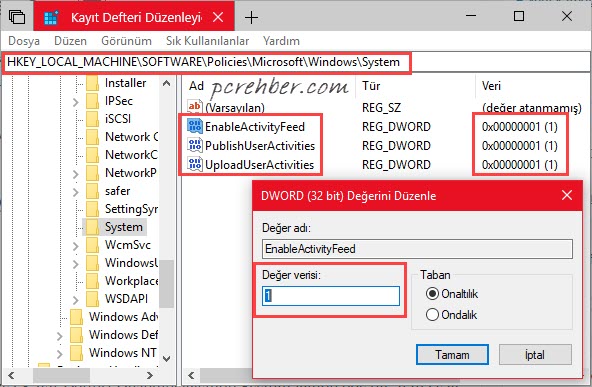Screen dimensions: 592x387
Task: Expand the Windows NT tree node
Action: click(x=60, y=354)
